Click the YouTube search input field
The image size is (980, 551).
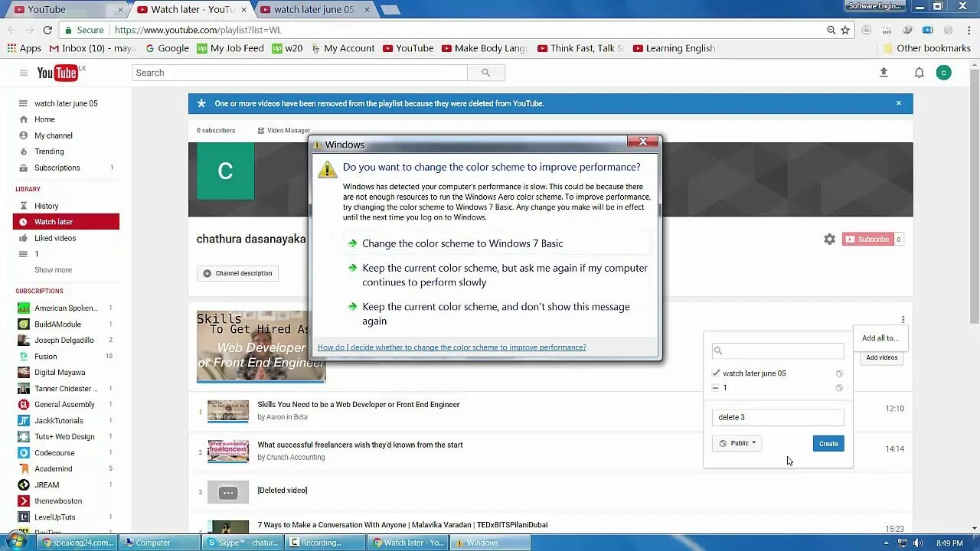(299, 73)
